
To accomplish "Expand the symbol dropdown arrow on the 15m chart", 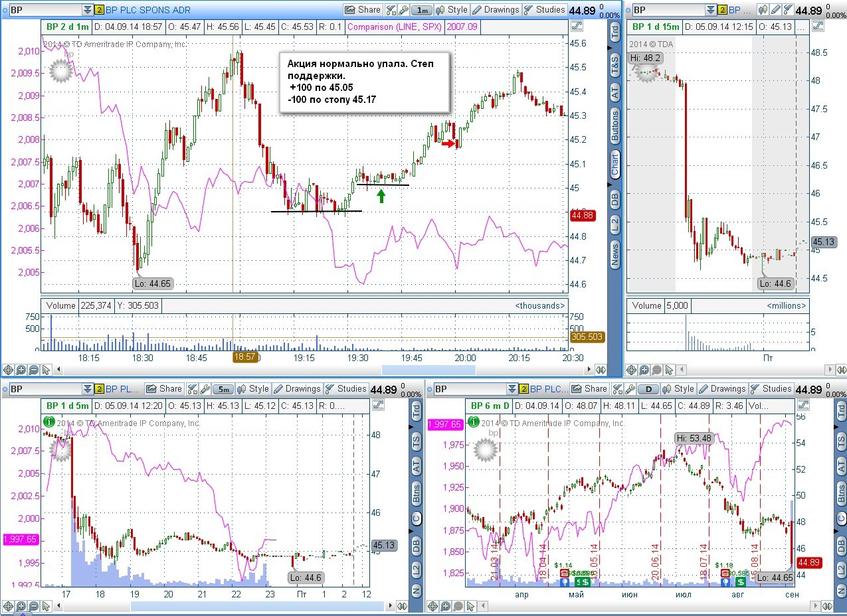I will (x=711, y=10).
